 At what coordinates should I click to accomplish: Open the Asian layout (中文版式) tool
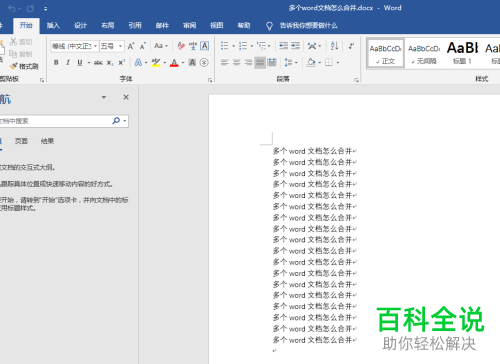click(x=312, y=46)
